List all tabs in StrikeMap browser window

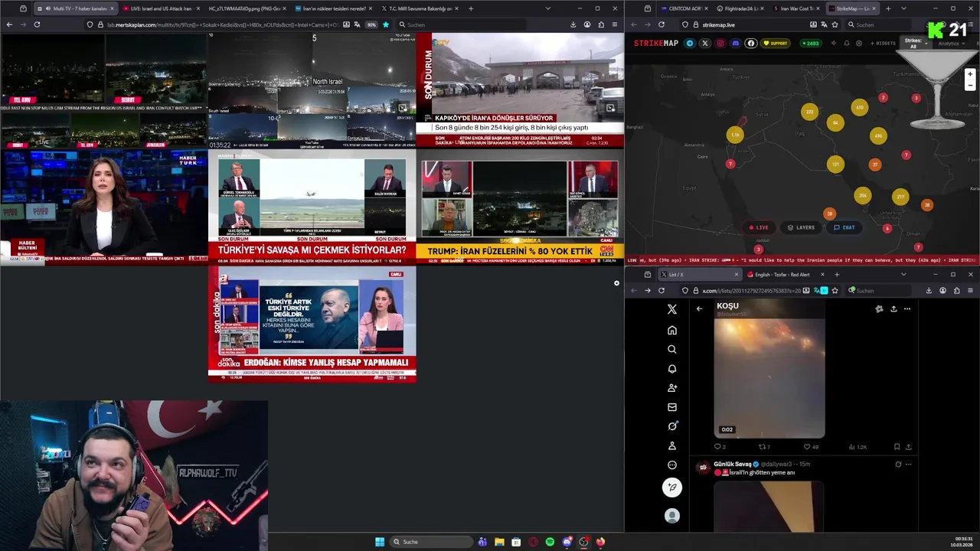click(903, 8)
